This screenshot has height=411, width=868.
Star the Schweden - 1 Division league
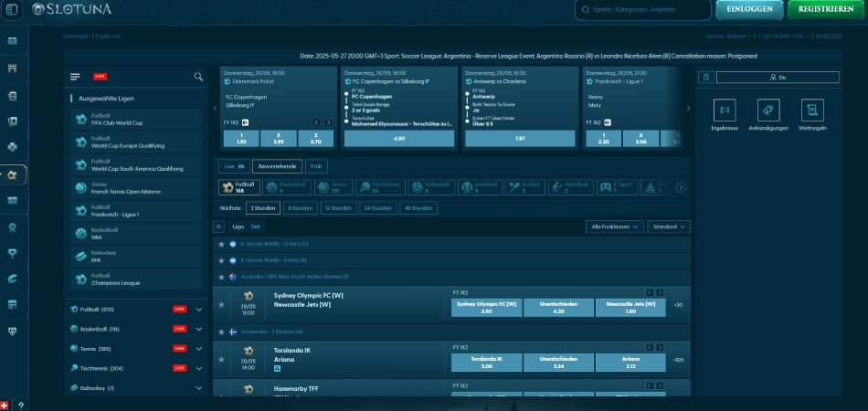pos(221,332)
